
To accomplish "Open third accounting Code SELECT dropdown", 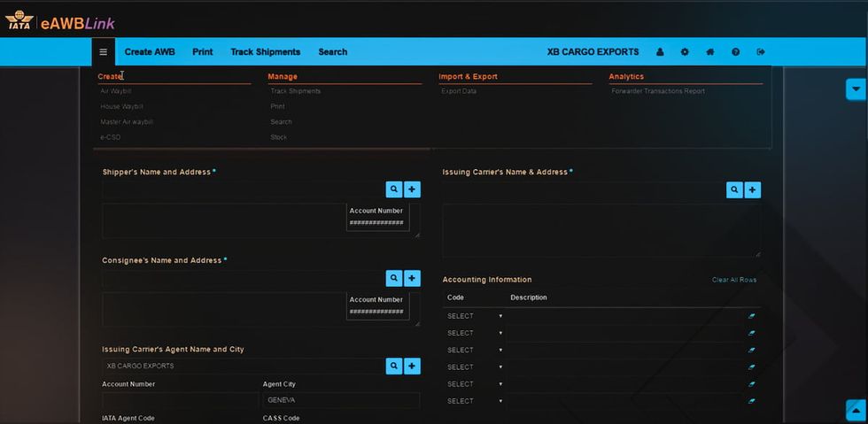I will click(x=475, y=351).
